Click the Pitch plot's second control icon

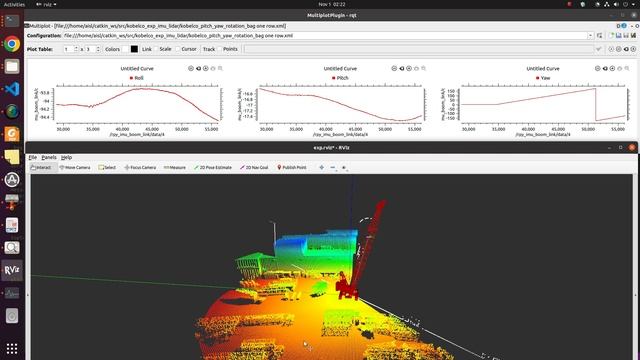point(402,69)
